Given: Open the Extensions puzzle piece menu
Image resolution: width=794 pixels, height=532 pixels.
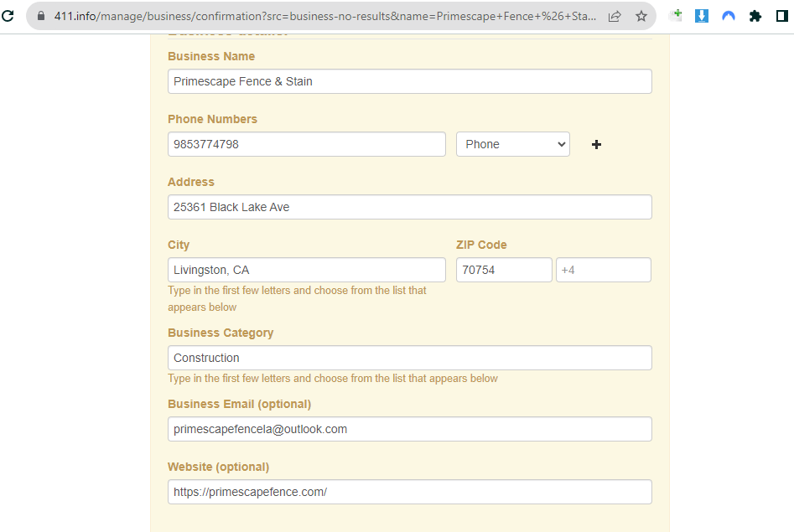Looking at the screenshot, I should pyautogui.click(x=755, y=16).
